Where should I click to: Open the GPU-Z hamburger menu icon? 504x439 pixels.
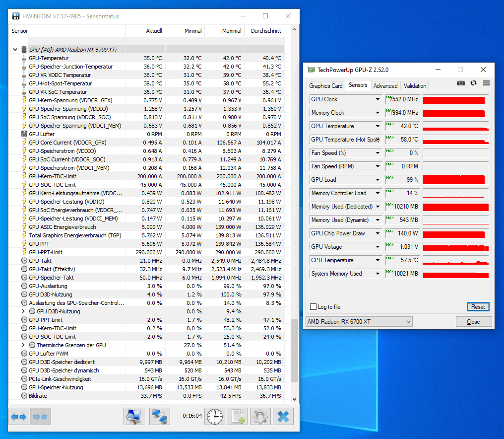point(486,83)
